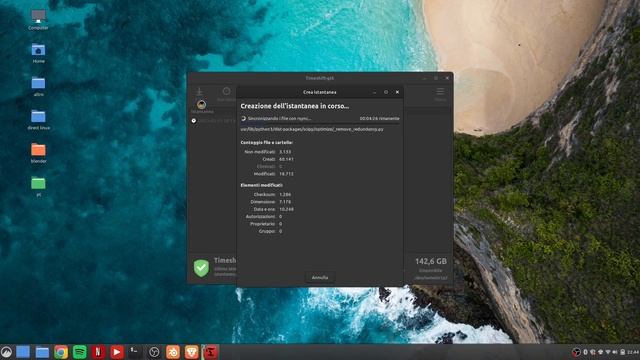Click the Checksum count value

click(285, 194)
